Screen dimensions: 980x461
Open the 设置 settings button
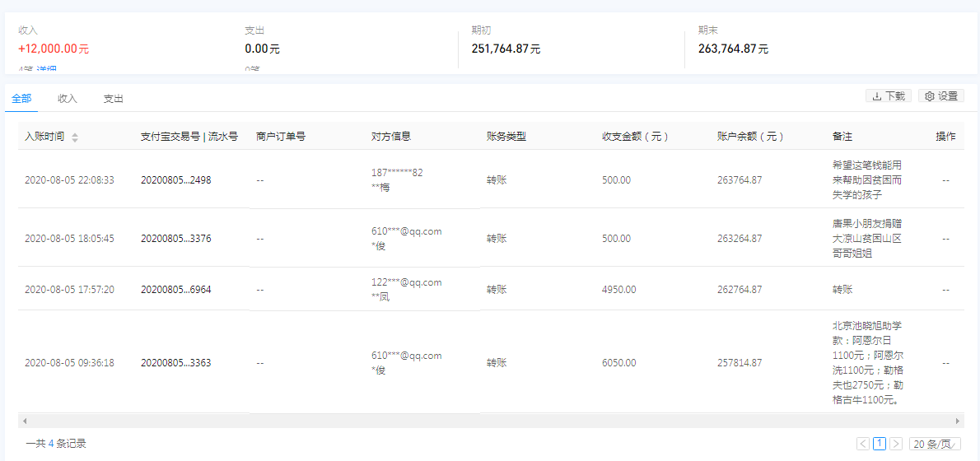click(940, 96)
